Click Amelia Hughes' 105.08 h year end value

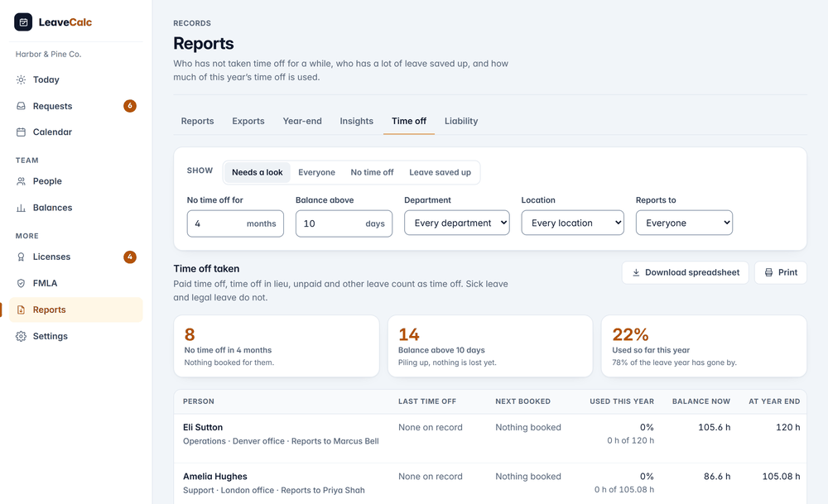pos(781,477)
